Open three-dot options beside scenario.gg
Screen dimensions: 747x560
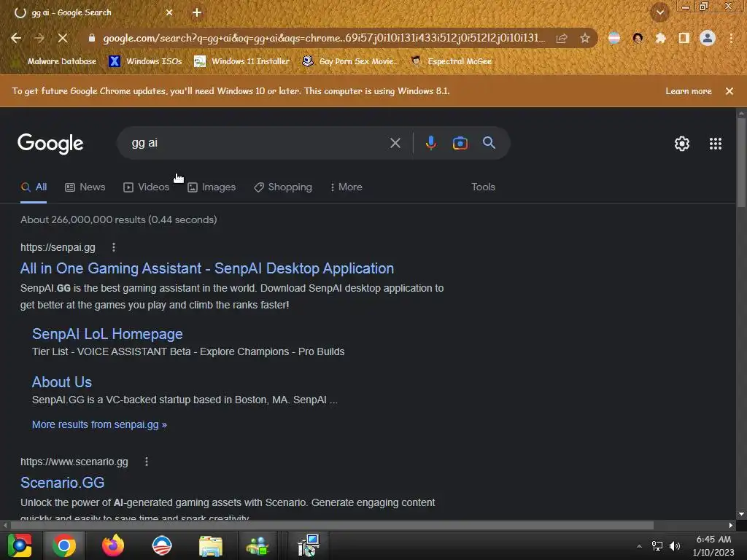(x=147, y=462)
